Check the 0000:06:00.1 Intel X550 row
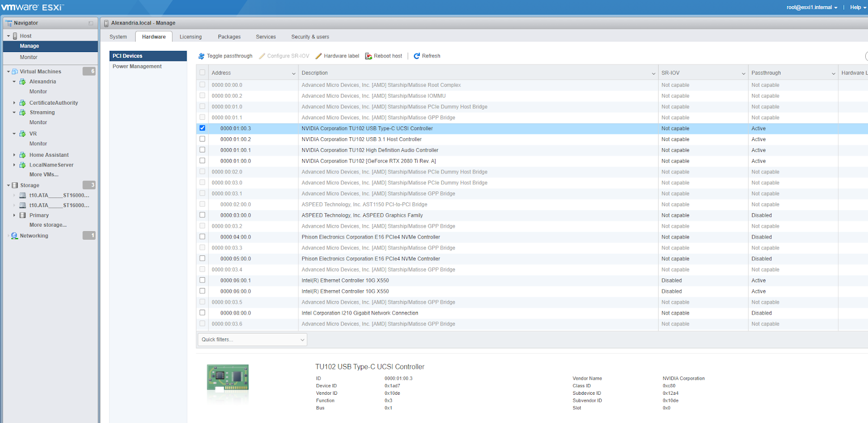868x423 pixels. (202, 280)
